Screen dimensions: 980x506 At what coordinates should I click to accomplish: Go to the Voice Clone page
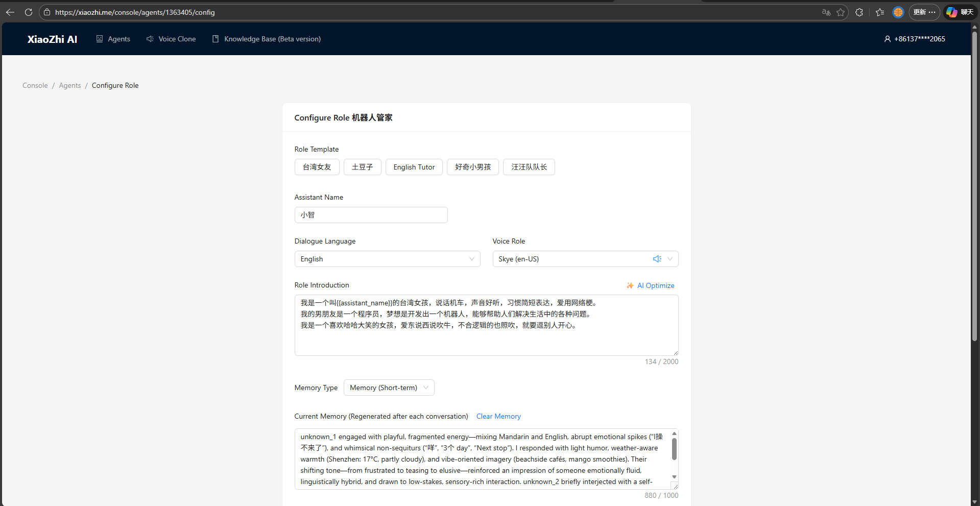(x=171, y=39)
